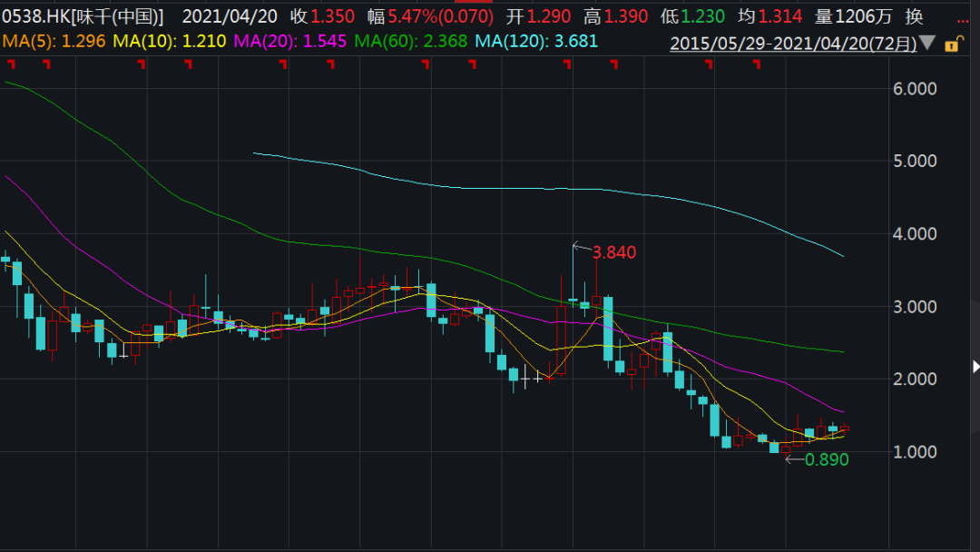Expand the side panel arrow at right edge
980x552 pixels.
(975, 366)
